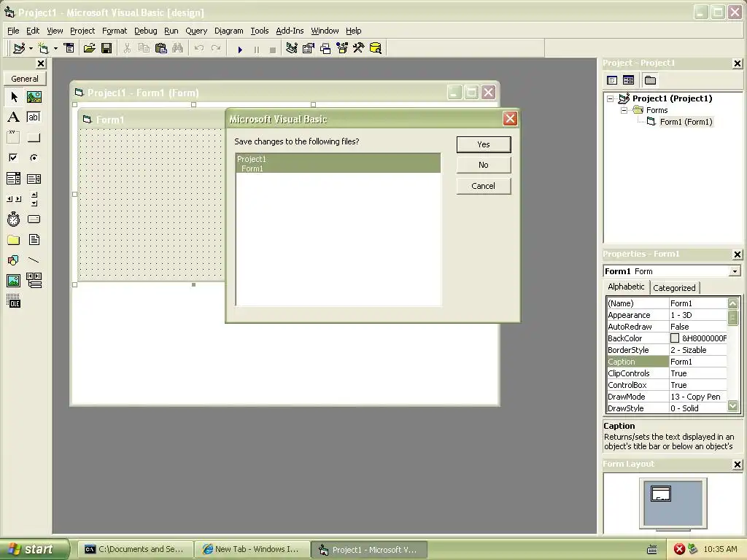This screenshot has height=560, width=747.
Task: Click form thumbnail in Form Layout
Action: (661, 494)
